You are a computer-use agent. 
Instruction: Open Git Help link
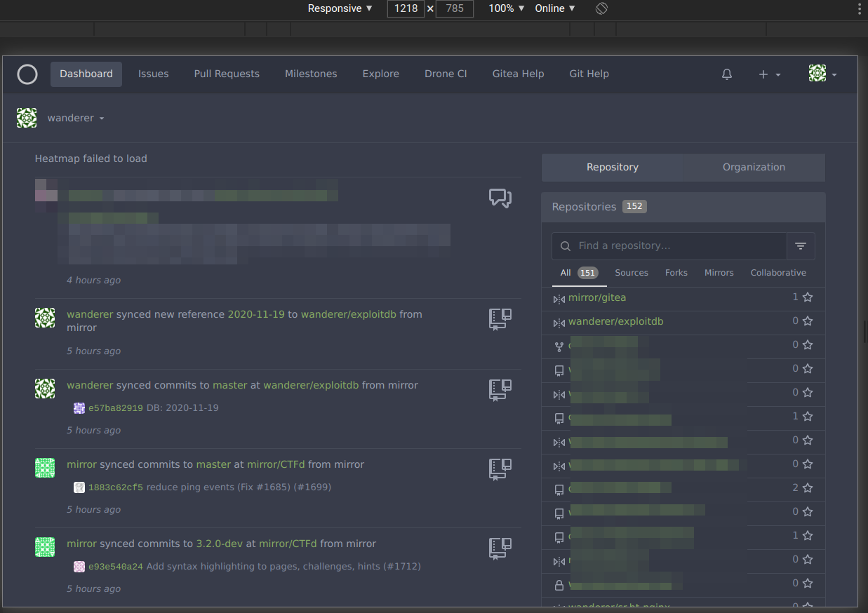click(x=589, y=74)
